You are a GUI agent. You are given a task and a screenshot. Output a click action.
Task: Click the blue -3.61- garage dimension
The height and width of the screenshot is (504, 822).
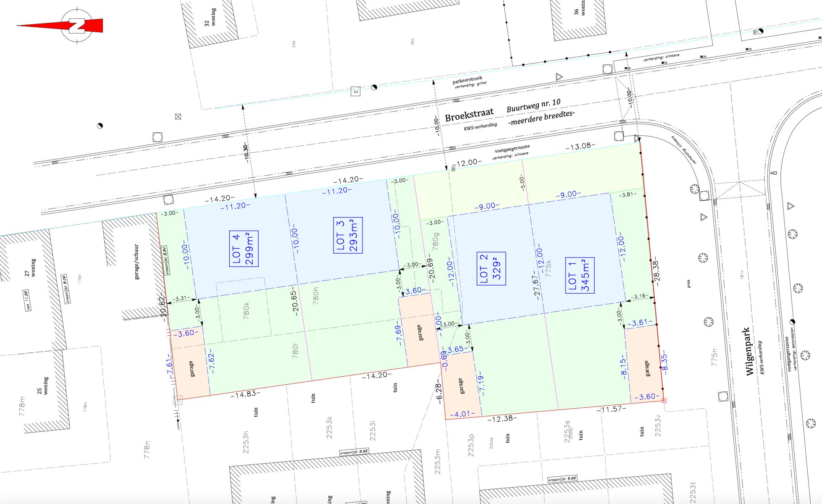[640, 323]
